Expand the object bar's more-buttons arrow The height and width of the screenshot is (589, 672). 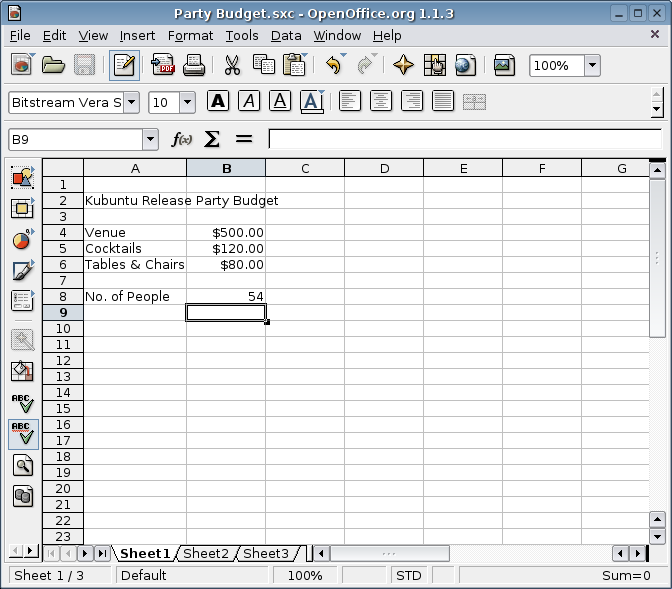[656, 109]
